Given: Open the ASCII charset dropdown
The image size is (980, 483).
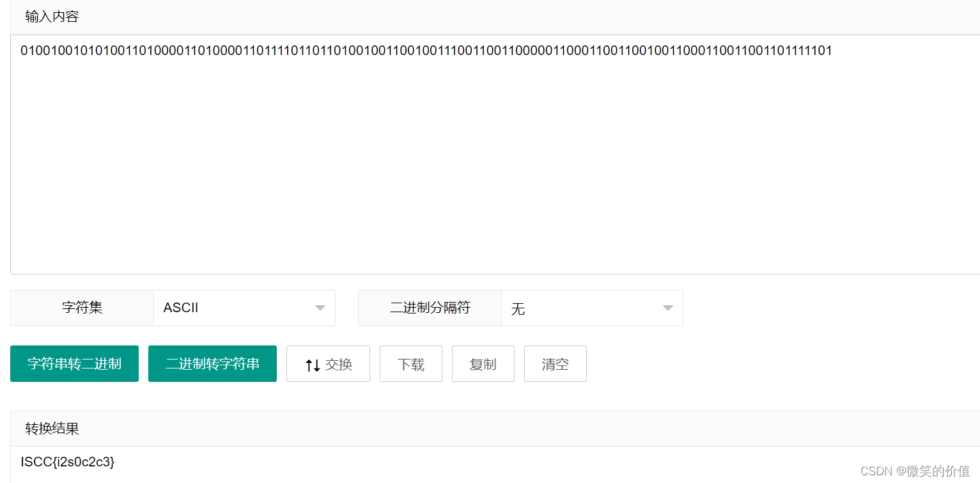Looking at the screenshot, I should 244,308.
